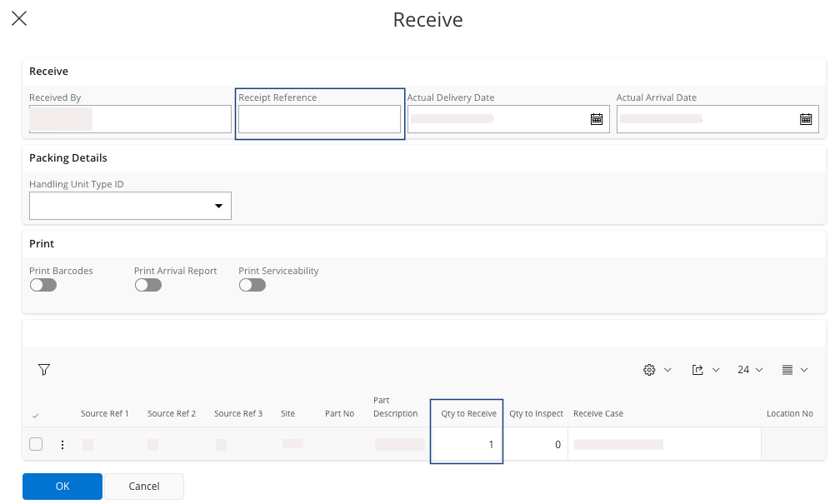This screenshot has height=504, width=835.
Task: Open the table filter funnel icon
Action: pyautogui.click(x=45, y=370)
